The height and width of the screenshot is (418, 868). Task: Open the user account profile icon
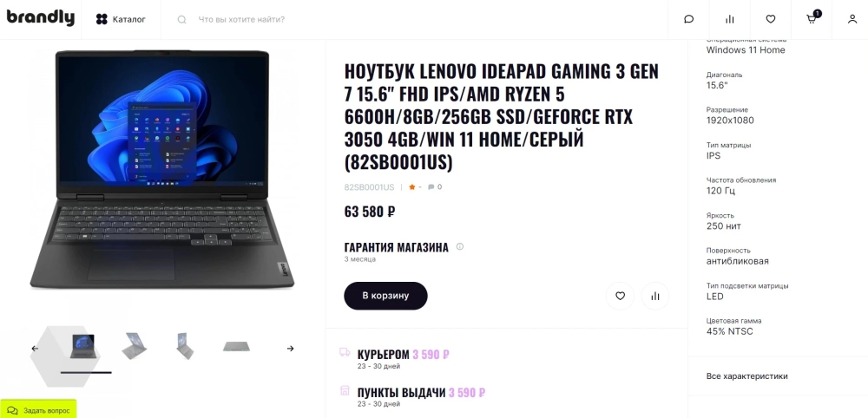pos(852,19)
